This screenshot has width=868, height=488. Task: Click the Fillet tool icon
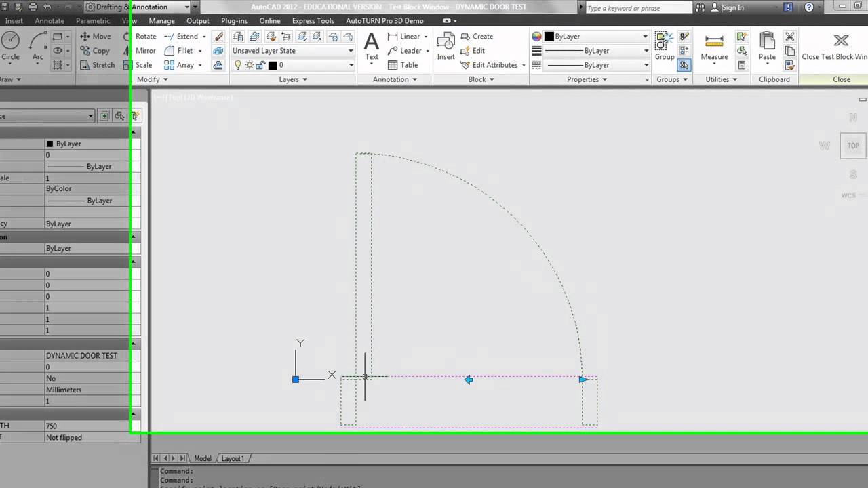[x=170, y=51]
